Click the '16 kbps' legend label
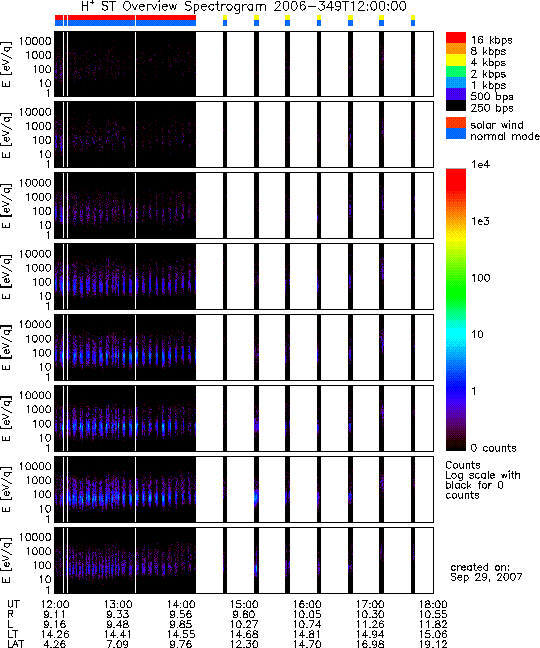This screenshot has height=648, width=540. (x=492, y=40)
